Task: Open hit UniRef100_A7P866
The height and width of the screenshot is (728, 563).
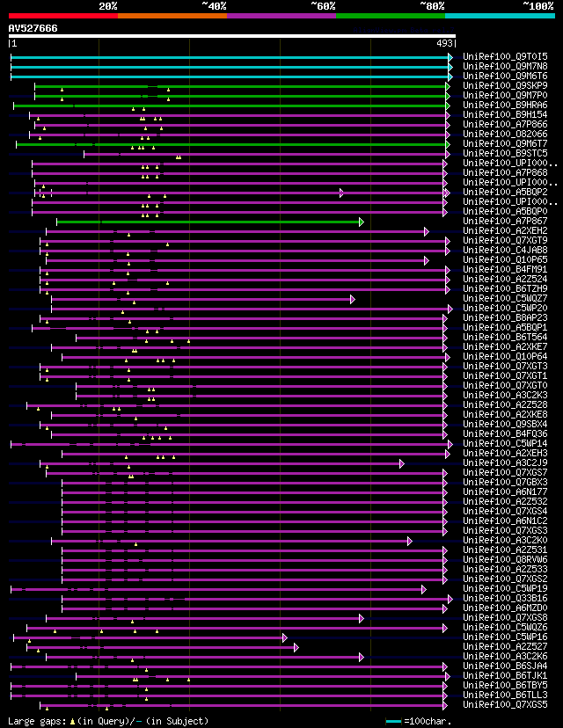Action: pyautogui.click(x=505, y=125)
